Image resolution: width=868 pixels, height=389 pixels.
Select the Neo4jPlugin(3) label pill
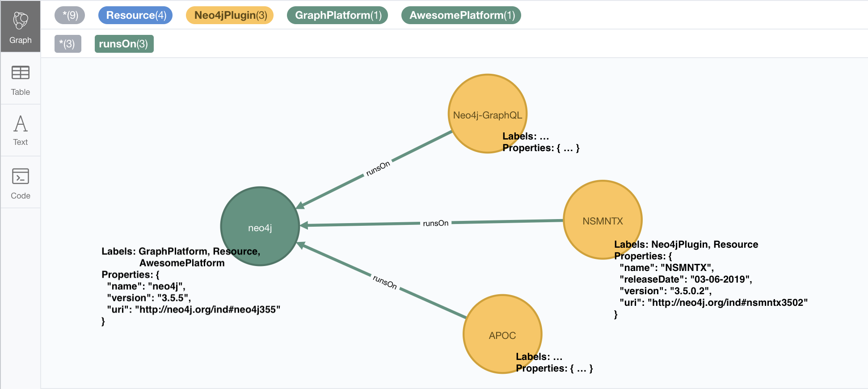(x=230, y=15)
